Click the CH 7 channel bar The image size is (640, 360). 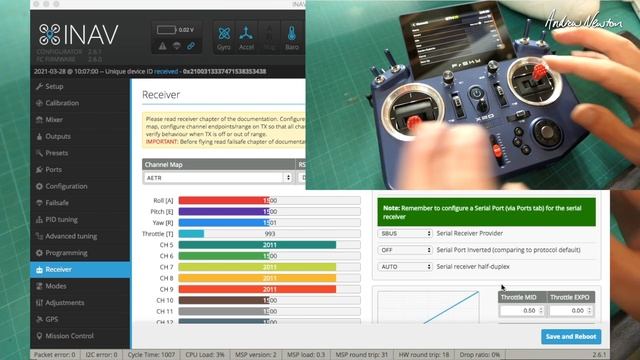(269, 267)
